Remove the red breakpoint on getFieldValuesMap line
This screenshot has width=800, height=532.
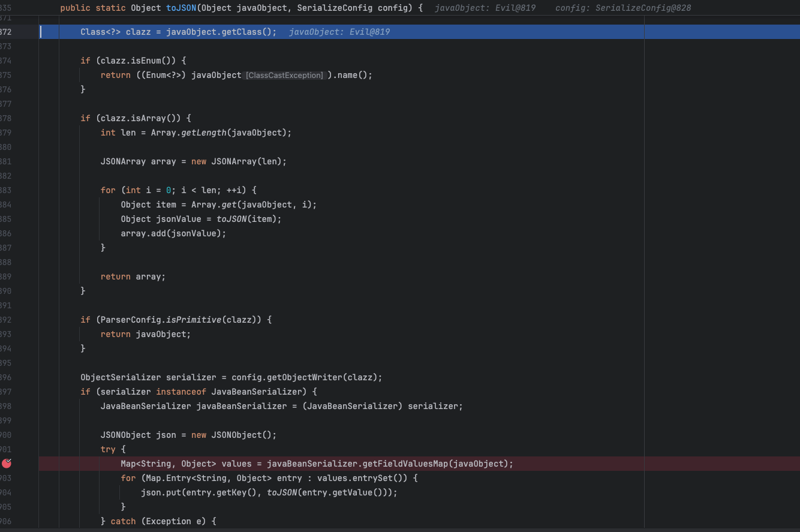tap(7, 464)
